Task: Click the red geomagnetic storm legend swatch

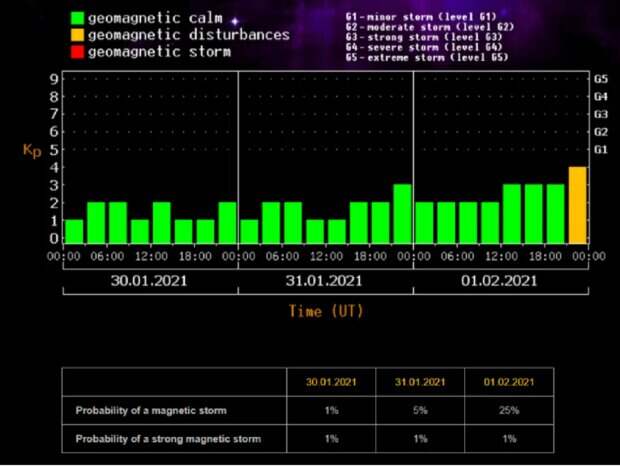Action: tap(76, 52)
